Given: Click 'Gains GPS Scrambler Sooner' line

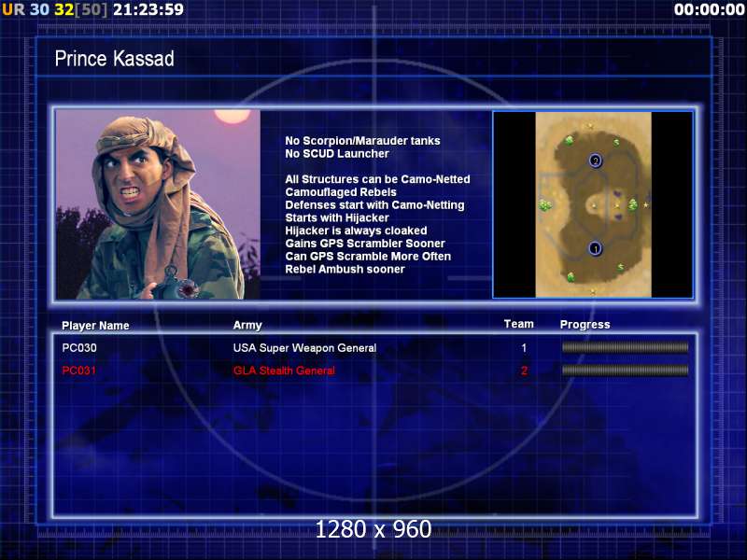Looking at the screenshot, I should pyautogui.click(x=365, y=244).
